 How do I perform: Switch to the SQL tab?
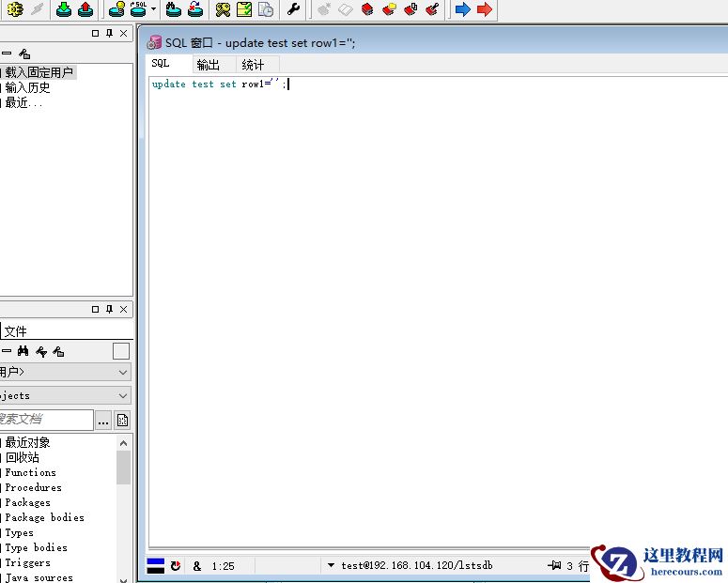tap(161, 64)
